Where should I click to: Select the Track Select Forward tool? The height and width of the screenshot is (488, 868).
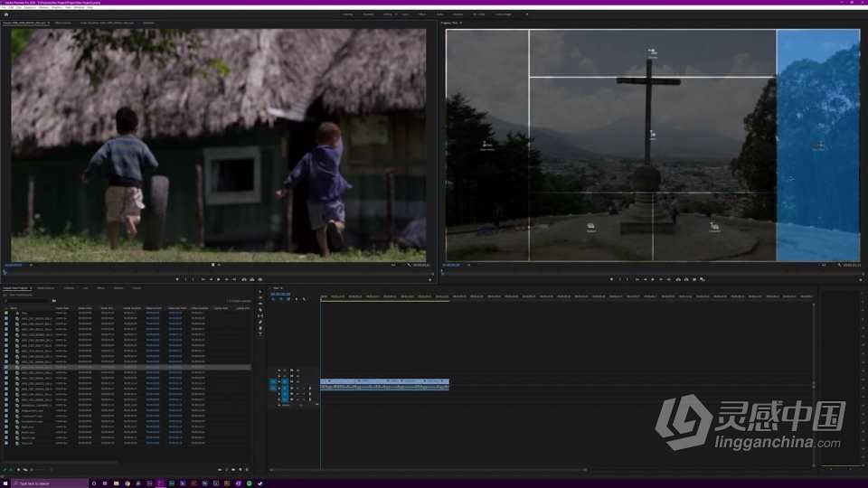[260, 297]
